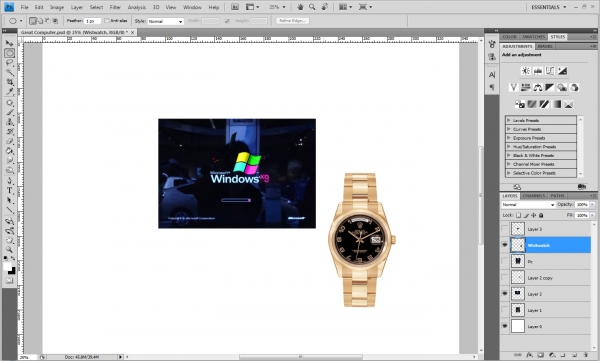Viewport: 600px width, 361px height.
Task: Open the Essentials workspace dropdown
Action: click(x=548, y=7)
